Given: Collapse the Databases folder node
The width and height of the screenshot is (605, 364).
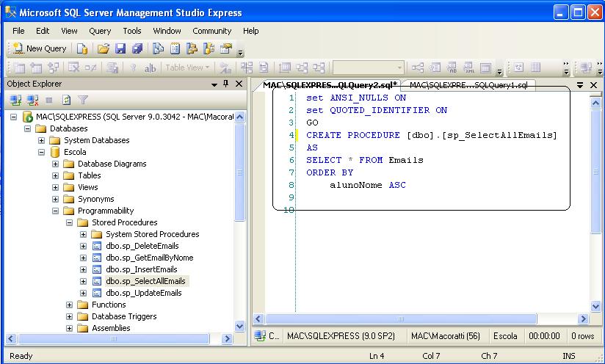Looking at the screenshot, I should click(x=27, y=128).
